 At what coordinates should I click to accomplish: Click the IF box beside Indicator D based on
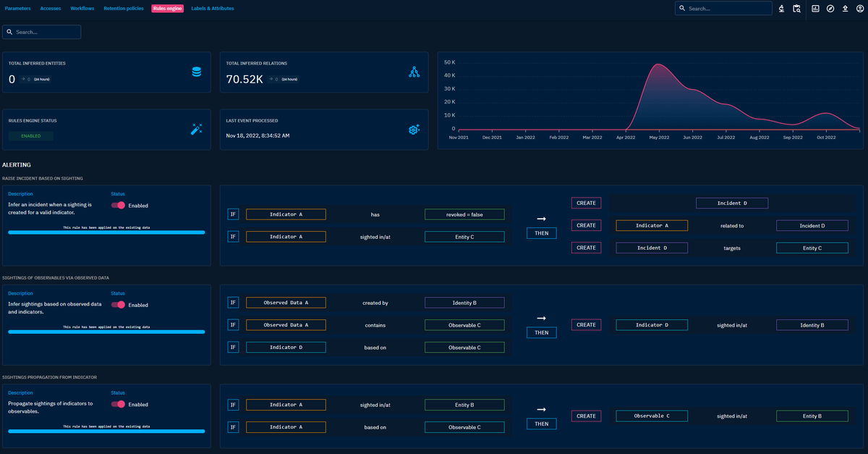(x=233, y=347)
